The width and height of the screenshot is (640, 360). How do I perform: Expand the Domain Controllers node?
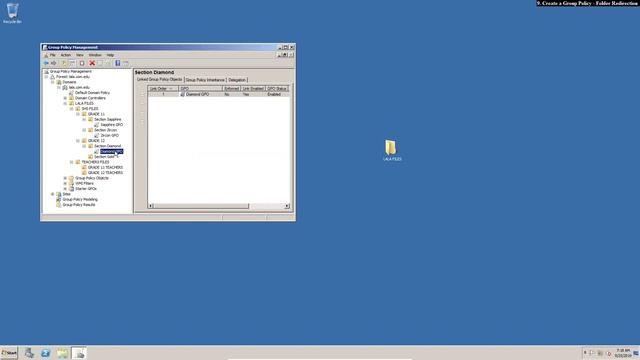point(65,98)
